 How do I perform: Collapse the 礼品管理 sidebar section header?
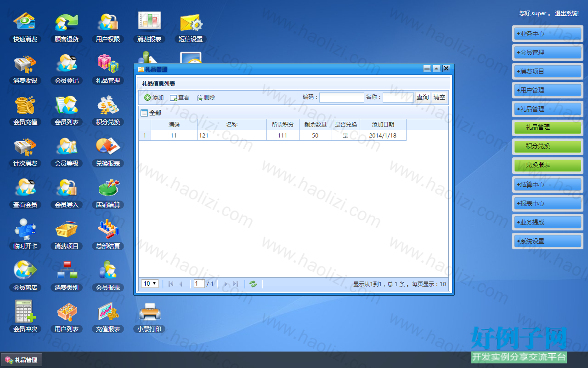[548, 109]
